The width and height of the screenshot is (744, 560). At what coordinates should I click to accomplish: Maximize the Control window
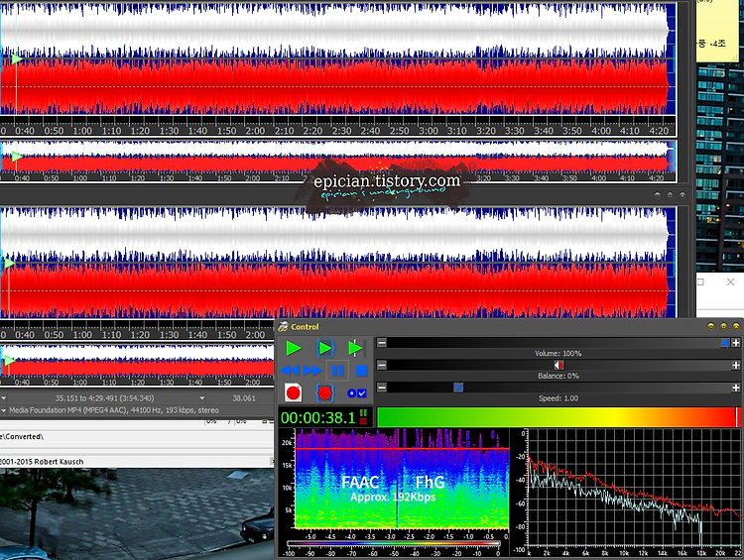click(x=723, y=326)
